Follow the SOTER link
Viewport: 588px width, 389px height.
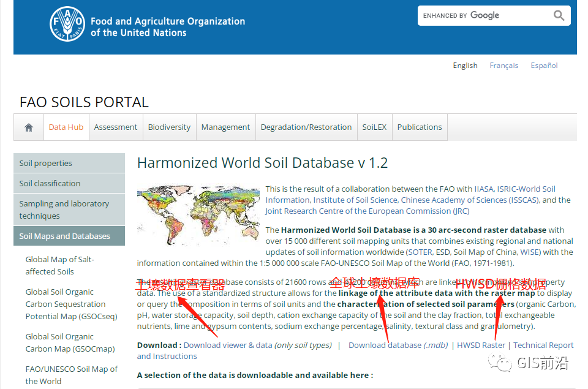click(420, 252)
